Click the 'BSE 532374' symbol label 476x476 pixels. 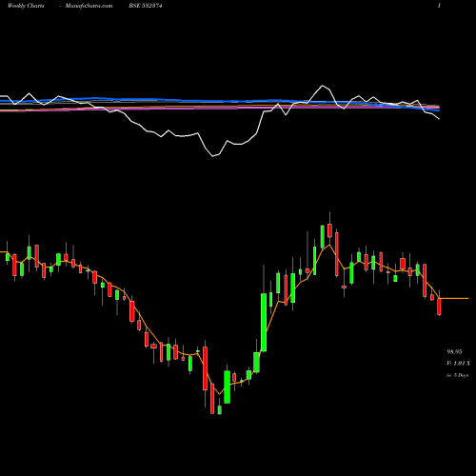[146, 6]
